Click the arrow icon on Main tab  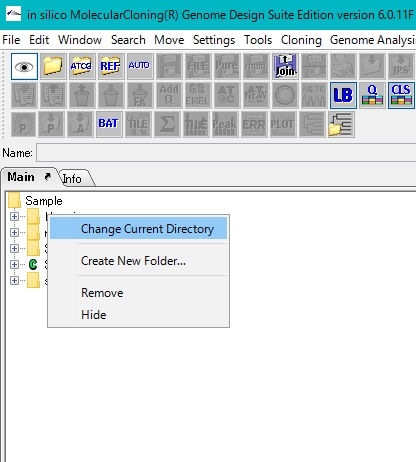(48, 176)
